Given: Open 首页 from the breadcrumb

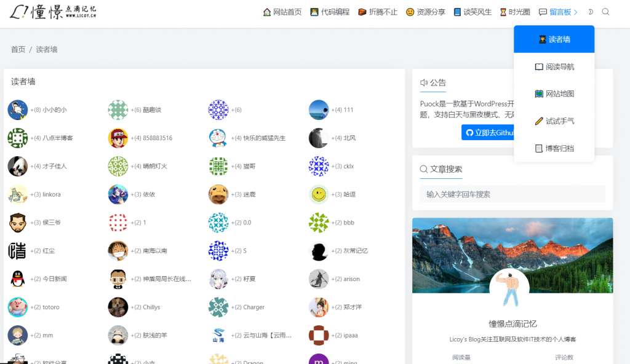Looking at the screenshot, I should click(x=17, y=49).
